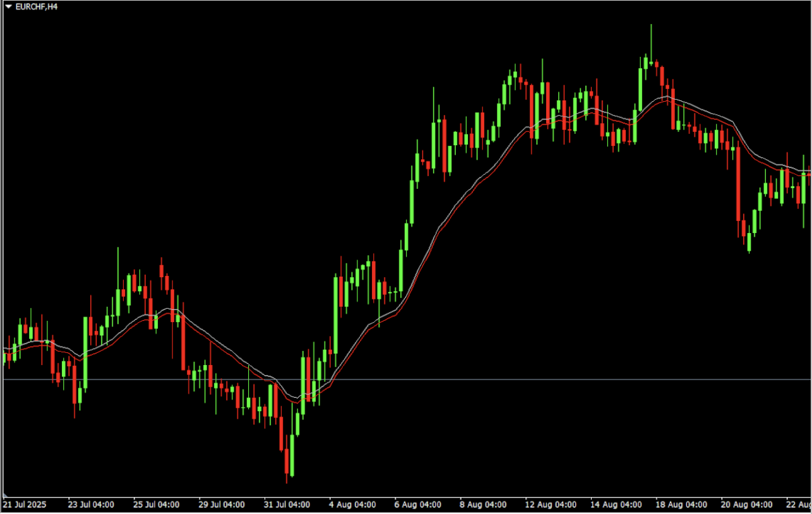Click the EURCHF,H4 chart title label
This screenshot has height=514, width=812.
35,7
